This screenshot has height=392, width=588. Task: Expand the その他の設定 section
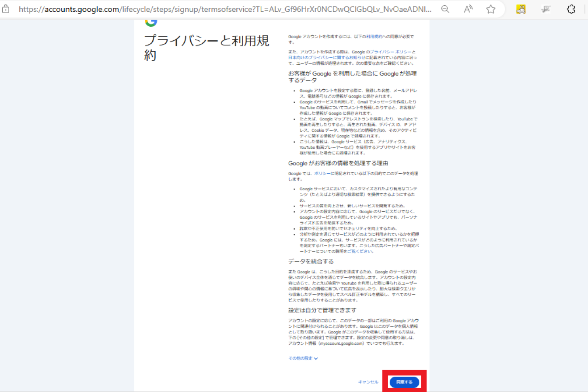[303, 358]
